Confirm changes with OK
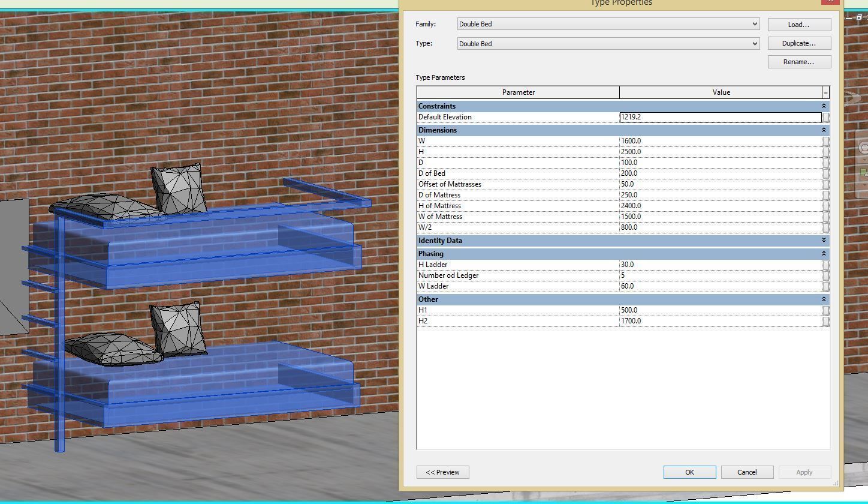Viewport: 868px width, 504px height. pyautogui.click(x=689, y=472)
